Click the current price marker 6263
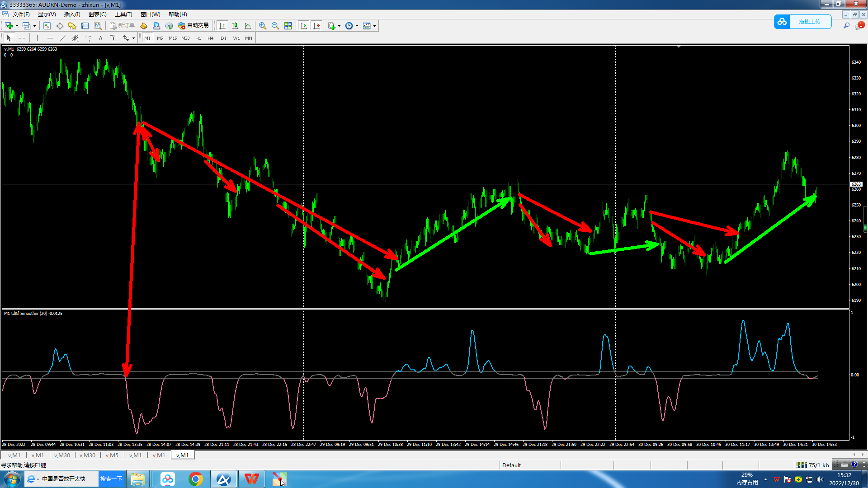This screenshot has width=868, height=488. pos(856,184)
